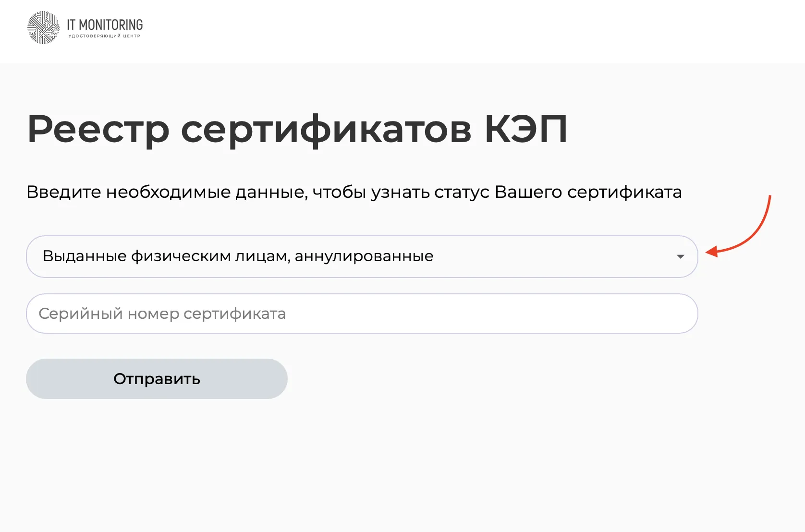Click the IT Monitoring circuit emblem logo

tap(43, 28)
